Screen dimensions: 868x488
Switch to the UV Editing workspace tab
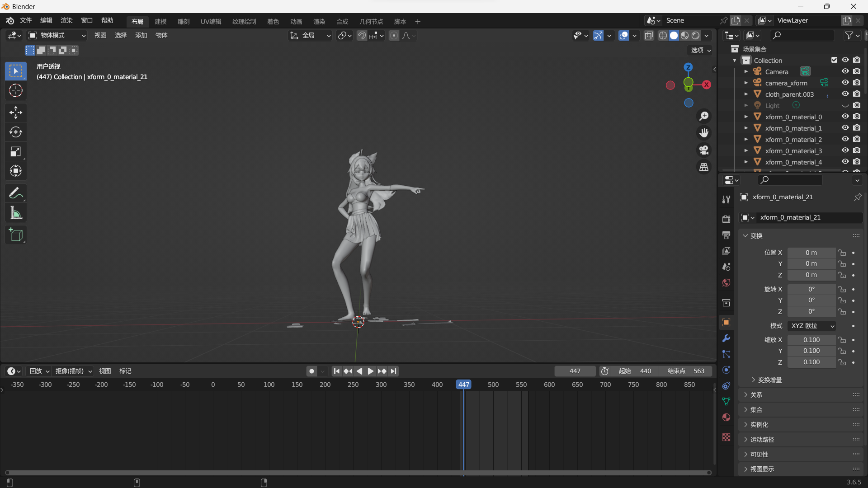click(x=211, y=22)
